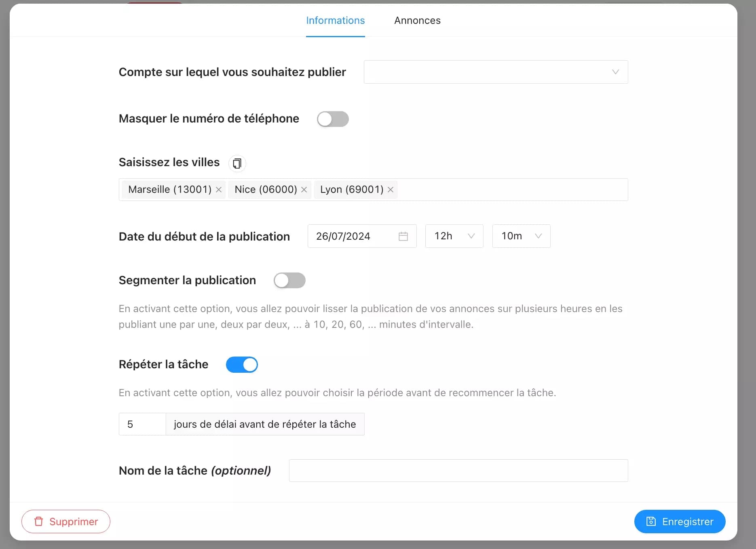Open the 12h hour dropdown

pos(454,236)
